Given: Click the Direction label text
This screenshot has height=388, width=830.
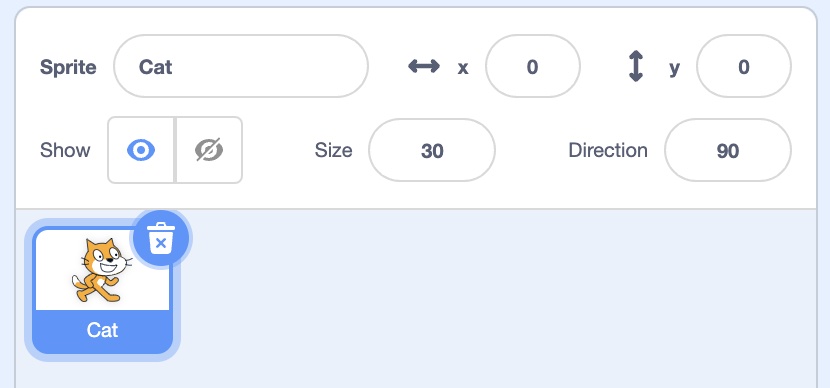Looking at the screenshot, I should [x=608, y=150].
